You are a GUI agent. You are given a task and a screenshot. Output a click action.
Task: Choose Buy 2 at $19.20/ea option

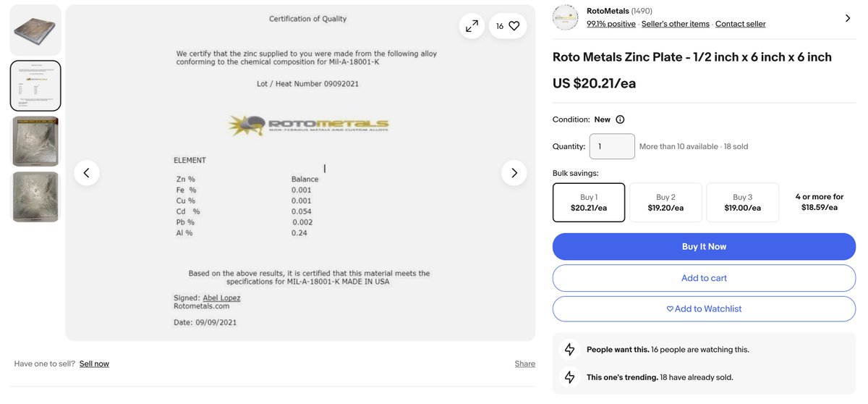(x=665, y=203)
